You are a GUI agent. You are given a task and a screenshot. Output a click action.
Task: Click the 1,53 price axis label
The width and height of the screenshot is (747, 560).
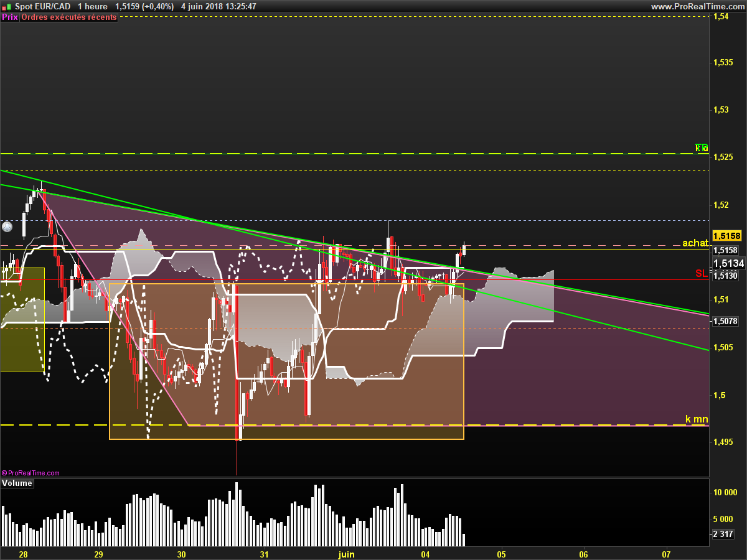[722, 110]
